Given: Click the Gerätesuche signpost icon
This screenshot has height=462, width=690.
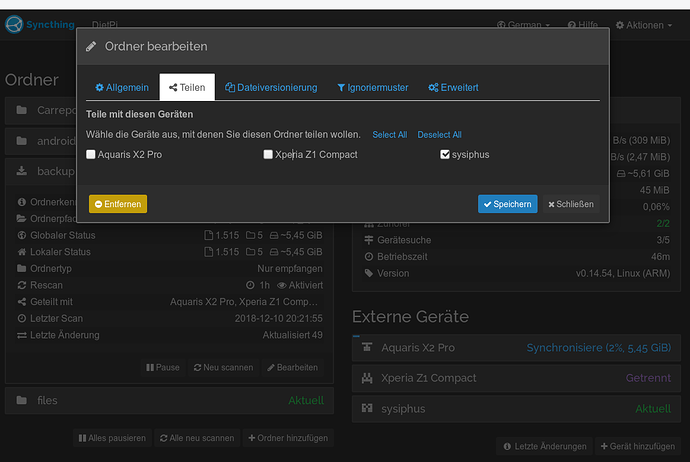Looking at the screenshot, I should (x=369, y=240).
